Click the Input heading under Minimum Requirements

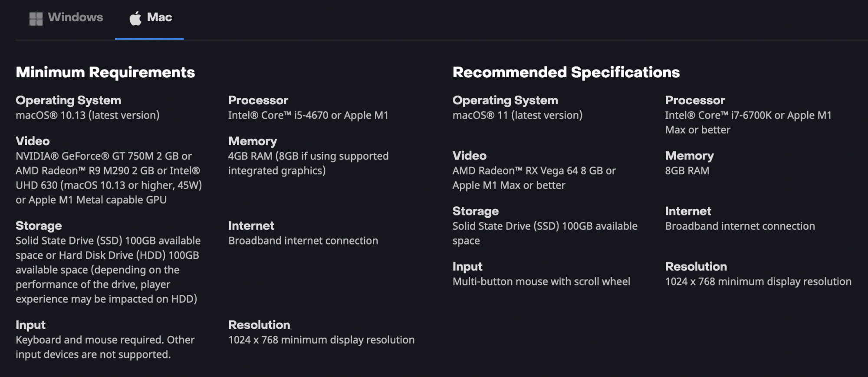[x=30, y=325]
